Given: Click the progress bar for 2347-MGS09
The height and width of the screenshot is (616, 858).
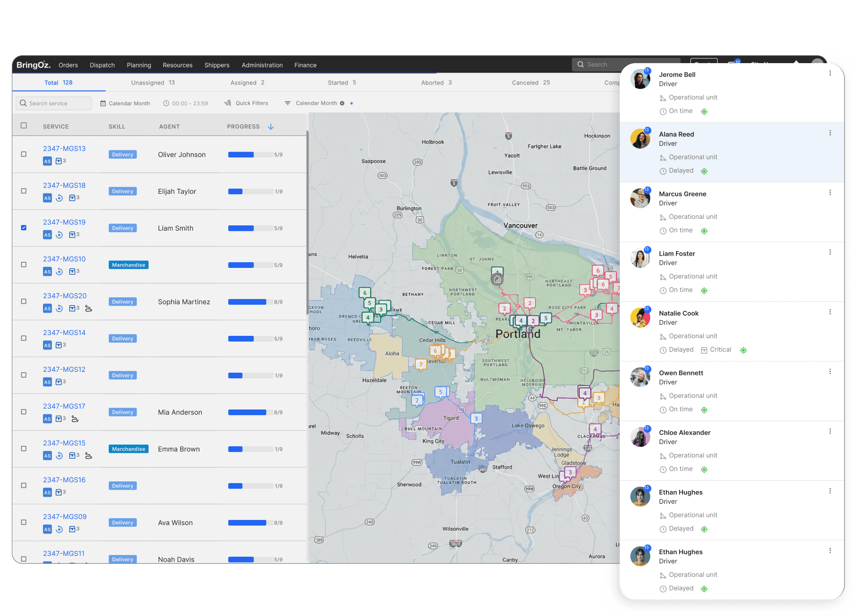Looking at the screenshot, I should (x=250, y=523).
